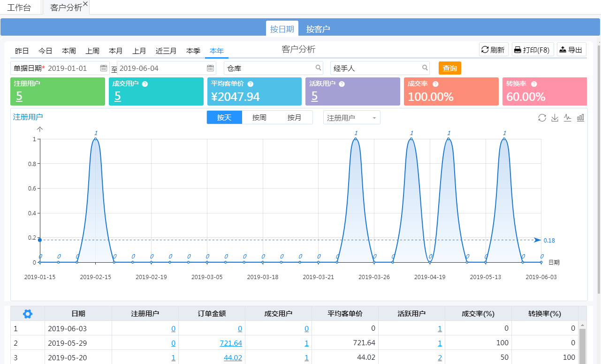Click the 经手人 search magnifier icon
The height and width of the screenshot is (364, 601).
pyautogui.click(x=425, y=68)
